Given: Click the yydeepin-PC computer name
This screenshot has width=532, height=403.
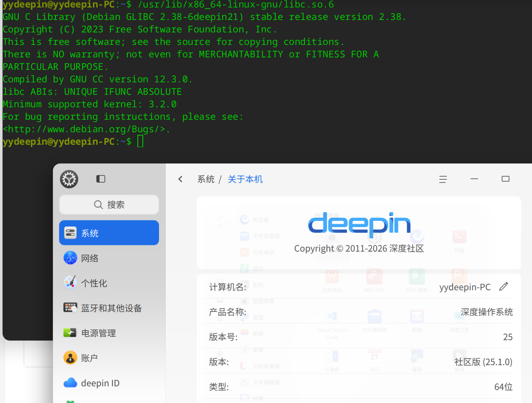Looking at the screenshot, I should point(465,287).
